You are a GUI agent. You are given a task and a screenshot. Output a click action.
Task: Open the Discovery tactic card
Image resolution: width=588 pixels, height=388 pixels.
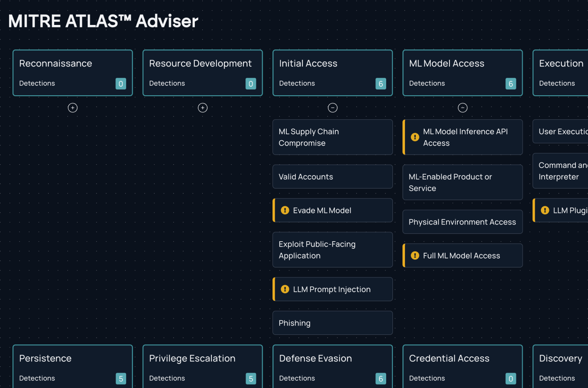[x=560, y=367]
